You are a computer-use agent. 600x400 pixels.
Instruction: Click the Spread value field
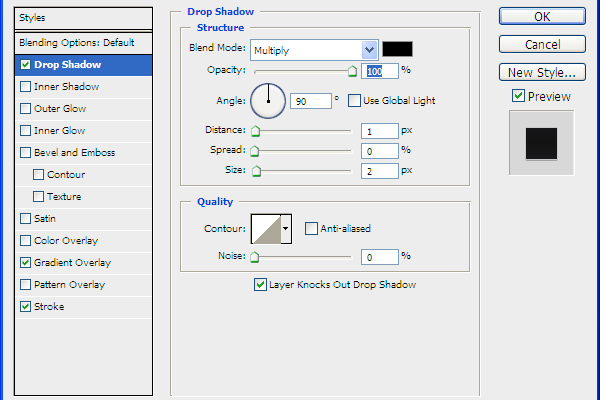click(380, 151)
